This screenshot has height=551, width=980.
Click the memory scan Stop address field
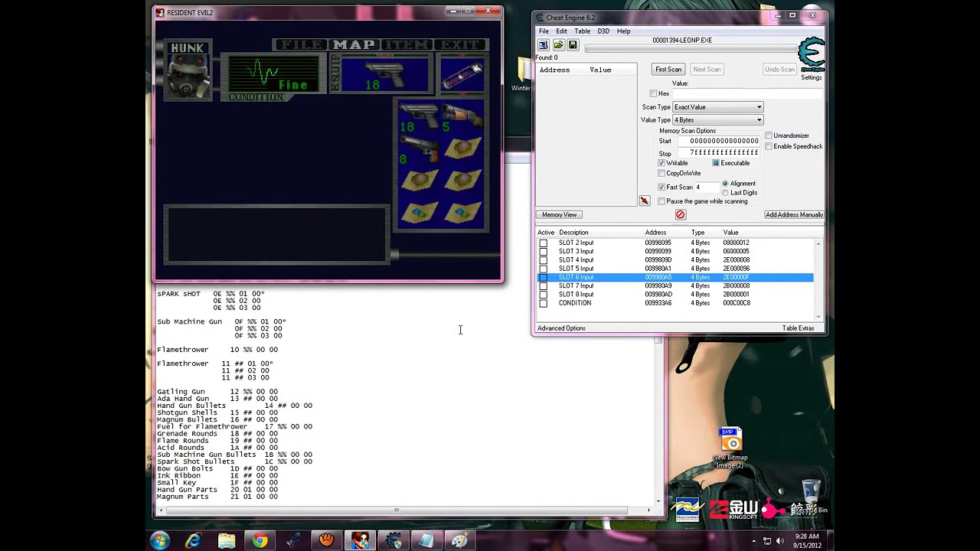click(x=719, y=152)
